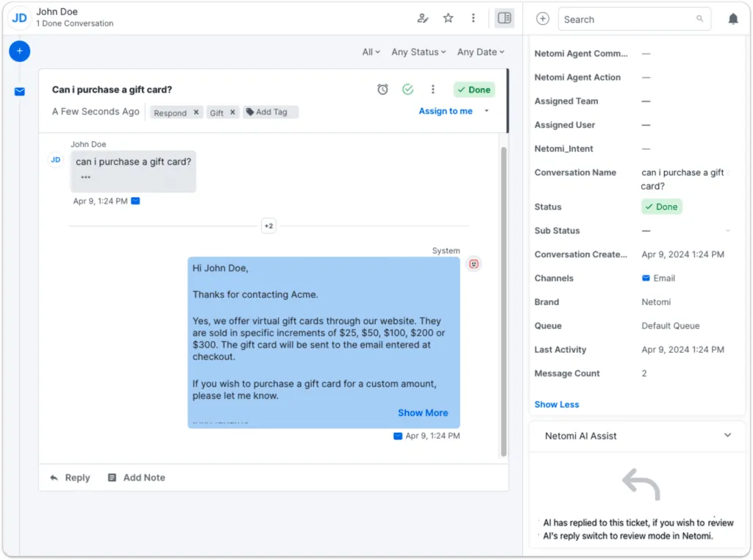Viewport: 753px width, 560px height.
Task: Open the notifications bell
Action: pyautogui.click(x=732, y=19)
